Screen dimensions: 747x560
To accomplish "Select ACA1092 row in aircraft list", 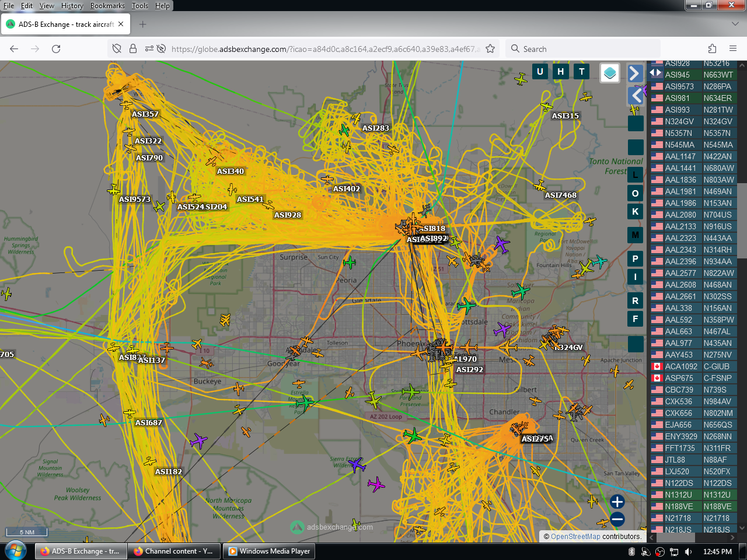I will pos(694,366).
